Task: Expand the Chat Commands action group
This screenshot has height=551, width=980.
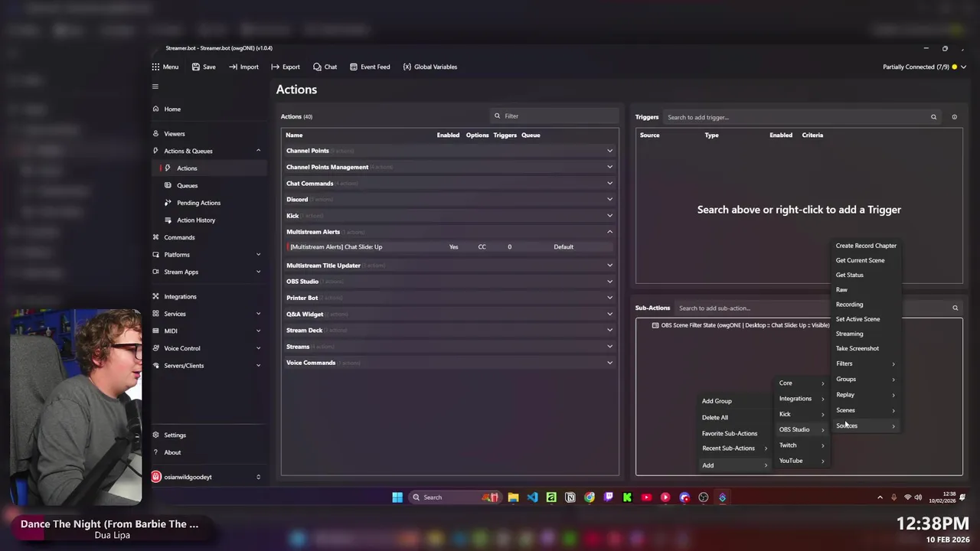Action: click(x=449, y=184)
